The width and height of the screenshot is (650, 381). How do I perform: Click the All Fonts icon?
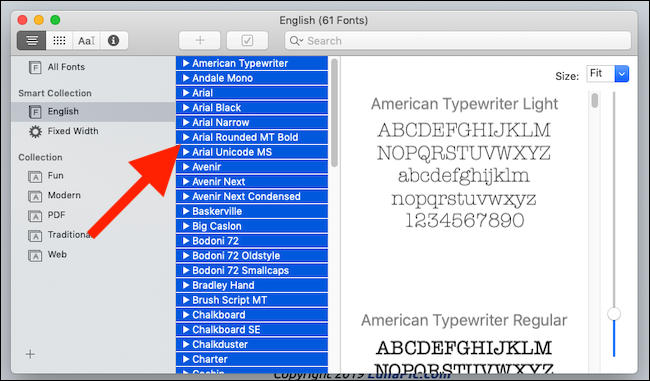click(35, 67)
